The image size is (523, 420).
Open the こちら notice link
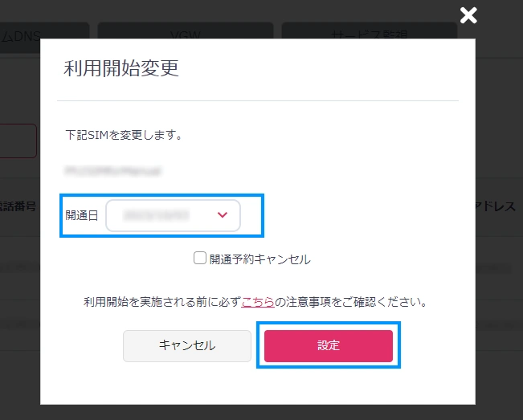[257, 303]
